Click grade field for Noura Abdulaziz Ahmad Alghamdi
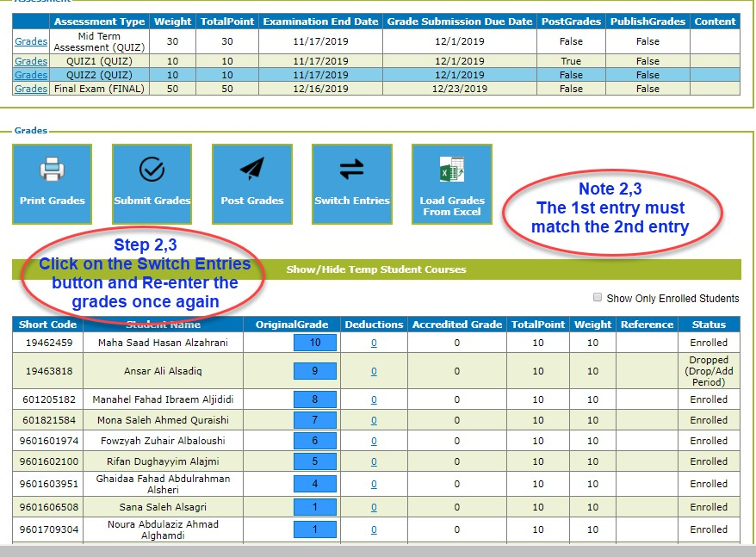756x557 pixels. pos(315,529)
